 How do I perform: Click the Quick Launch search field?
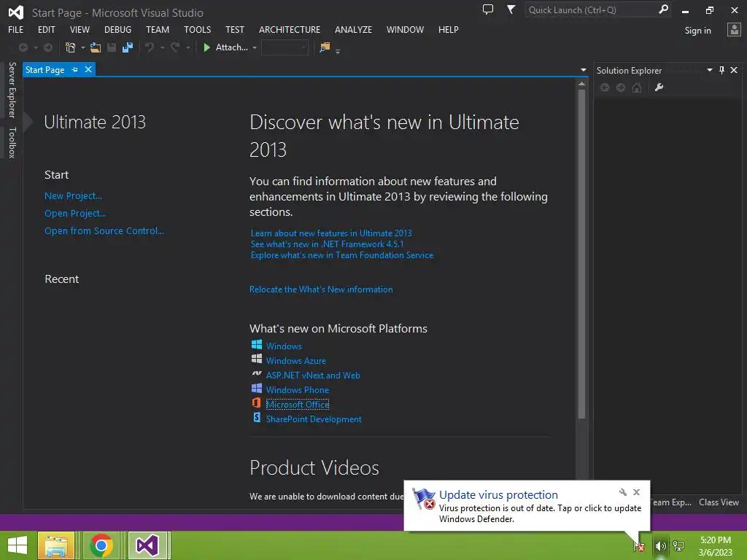pos(591,9)
